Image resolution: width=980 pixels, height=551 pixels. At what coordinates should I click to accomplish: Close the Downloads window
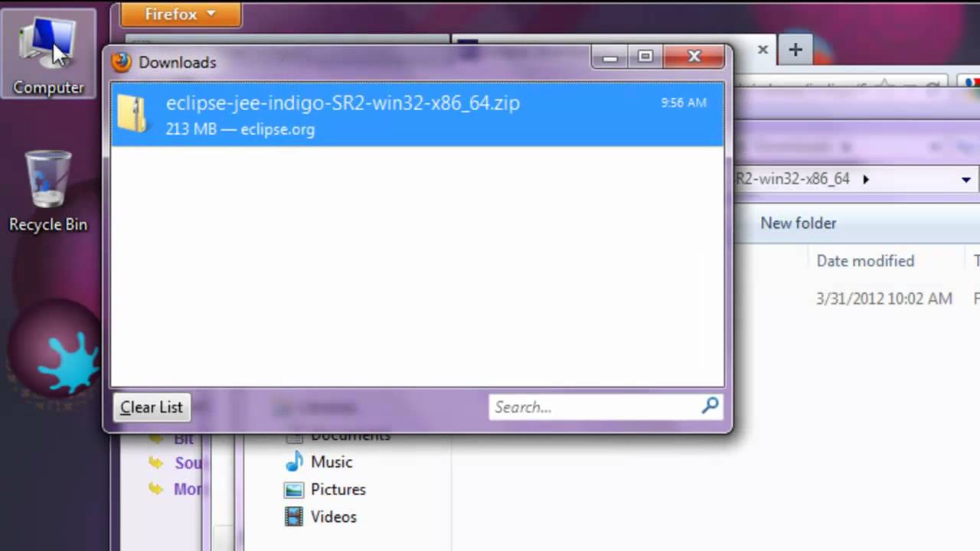point(694,57)
